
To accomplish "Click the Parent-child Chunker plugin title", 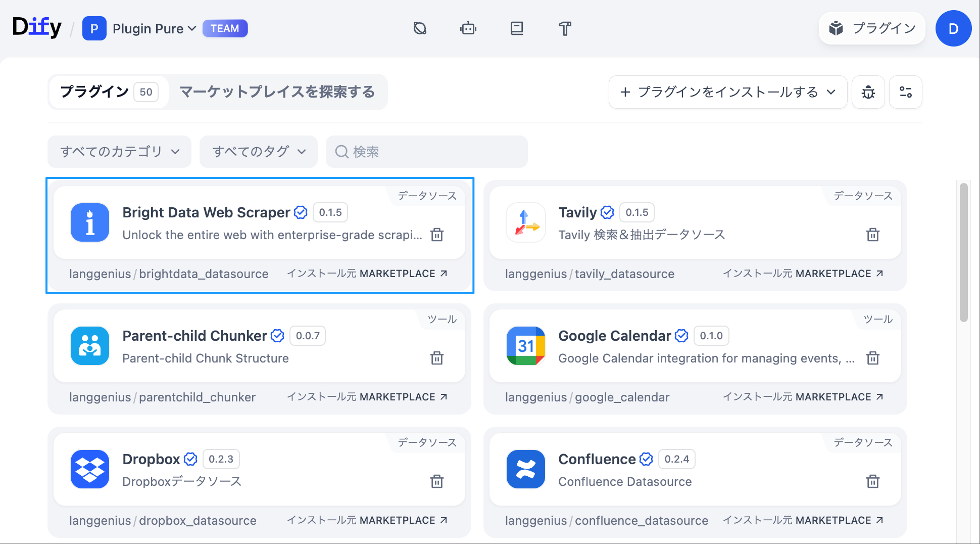I will [194, 336].
